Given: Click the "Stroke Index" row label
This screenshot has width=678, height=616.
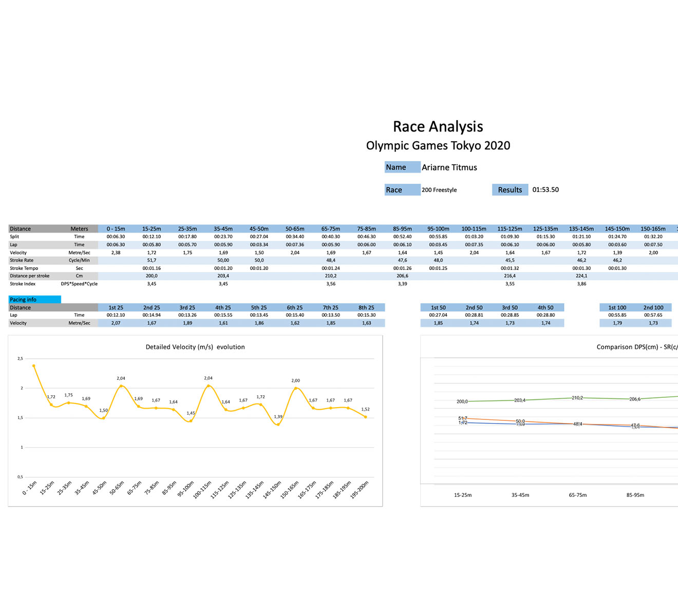Looking at the screenshot, I should tap(23, 284).
